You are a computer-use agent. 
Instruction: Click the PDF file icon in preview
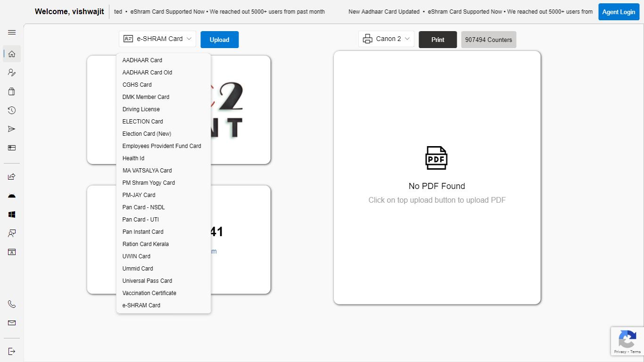pos(437,158)
